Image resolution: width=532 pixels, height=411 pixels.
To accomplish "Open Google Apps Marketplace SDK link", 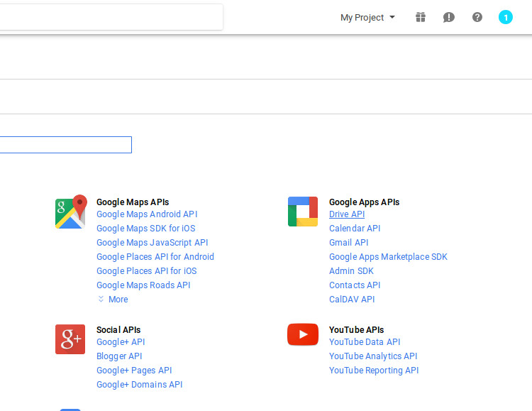I will coord(388,257).
